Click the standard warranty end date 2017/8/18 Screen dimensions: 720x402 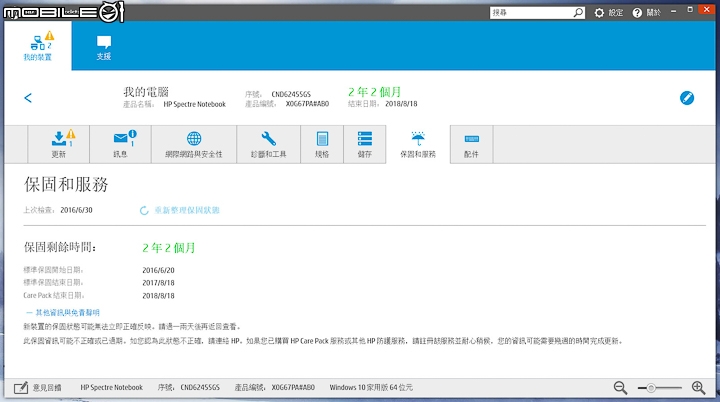(x=158, y=283)
